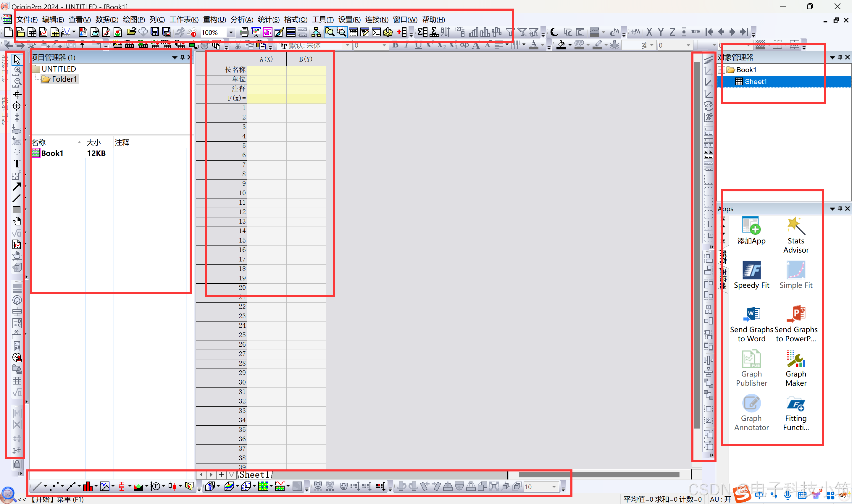Select the Text tool in left toolbar
This screenshot has height=504, width=852.
[x=17, y=164]
